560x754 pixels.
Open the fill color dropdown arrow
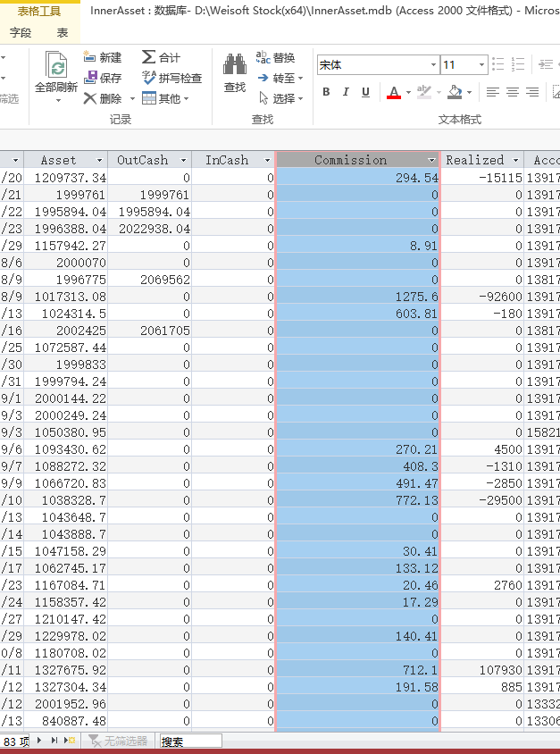(469, 92)
